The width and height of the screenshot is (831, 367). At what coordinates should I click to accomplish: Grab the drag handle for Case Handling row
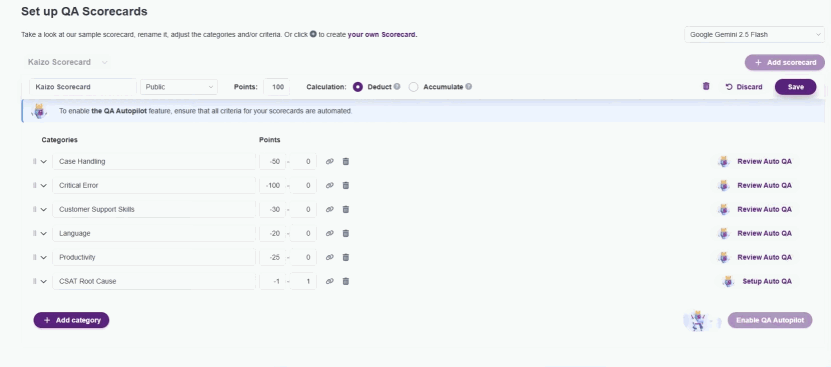[34, 161]
